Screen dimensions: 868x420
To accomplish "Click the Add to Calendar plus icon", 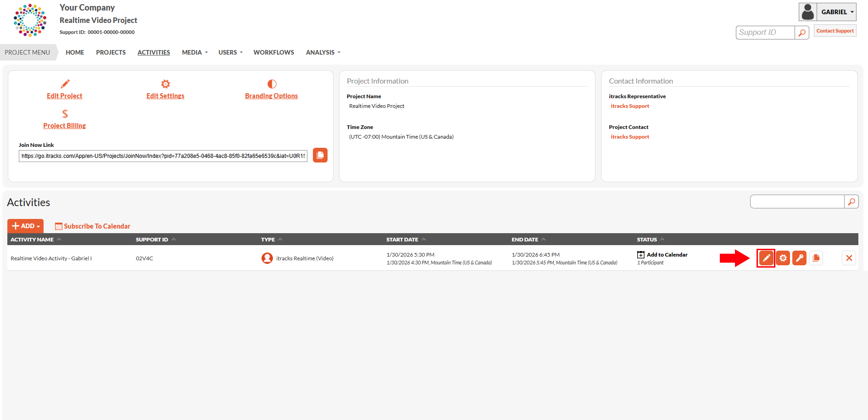I will click(x=641, y=254).
